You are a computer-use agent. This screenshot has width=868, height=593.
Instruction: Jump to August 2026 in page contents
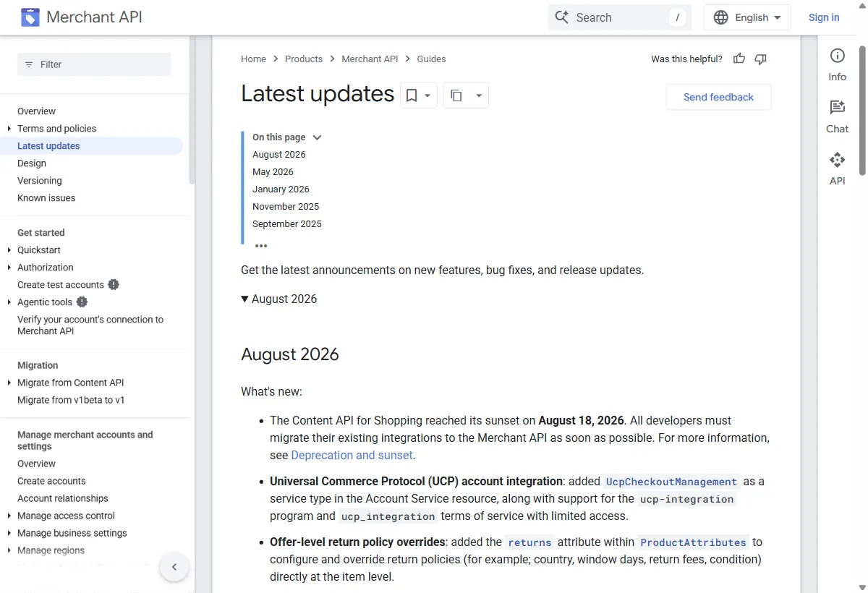point(279,155)
